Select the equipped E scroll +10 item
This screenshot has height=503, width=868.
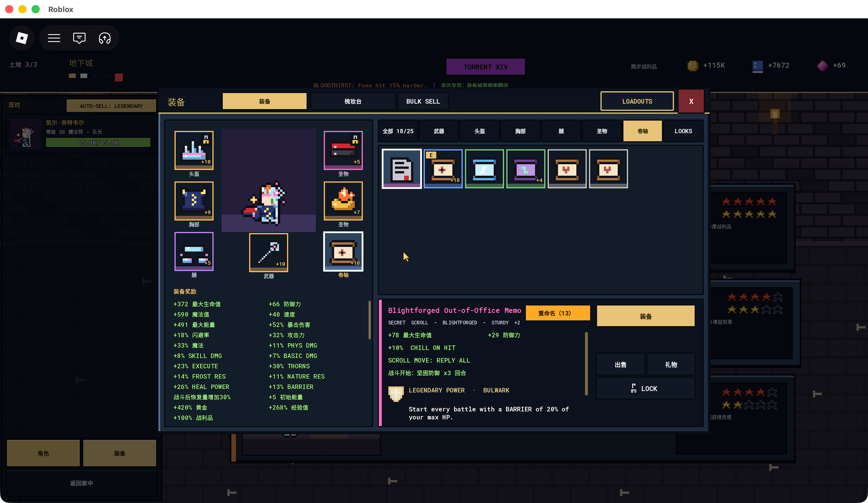(x=443, y=169)
